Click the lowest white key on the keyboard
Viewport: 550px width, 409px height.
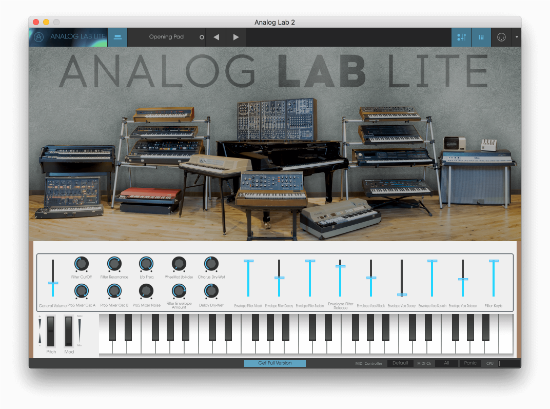coord(106,347)
